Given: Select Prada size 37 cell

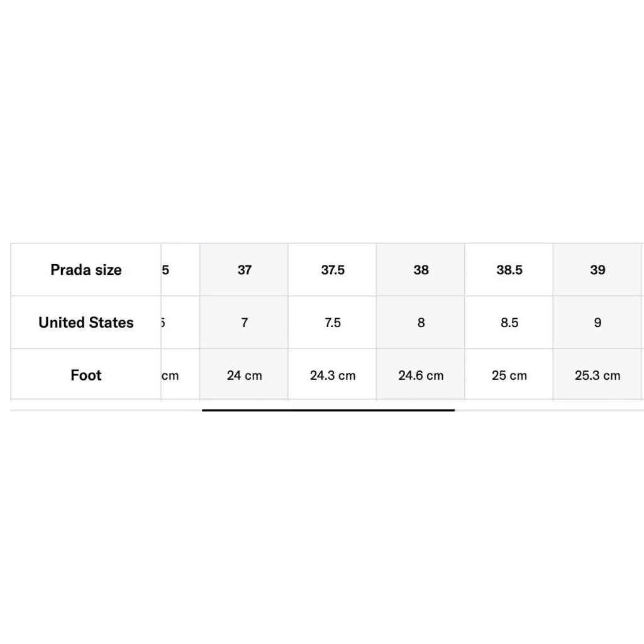Looking at the screenshot, I should click(x=245, y=270).
